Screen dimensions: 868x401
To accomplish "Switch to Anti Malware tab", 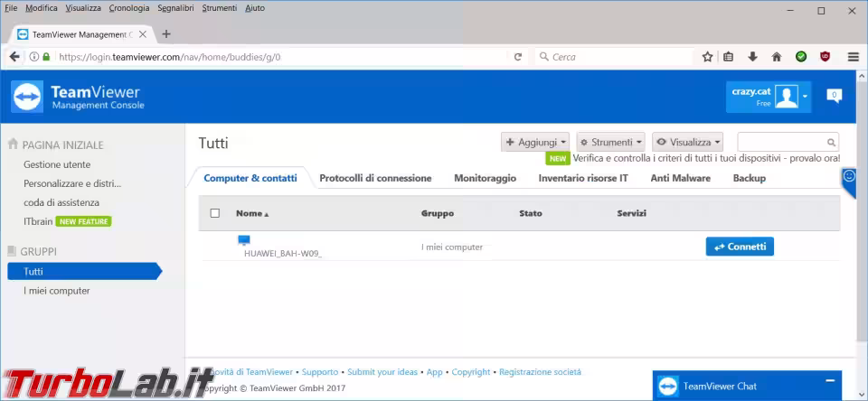I will click(x=680, y=178).
